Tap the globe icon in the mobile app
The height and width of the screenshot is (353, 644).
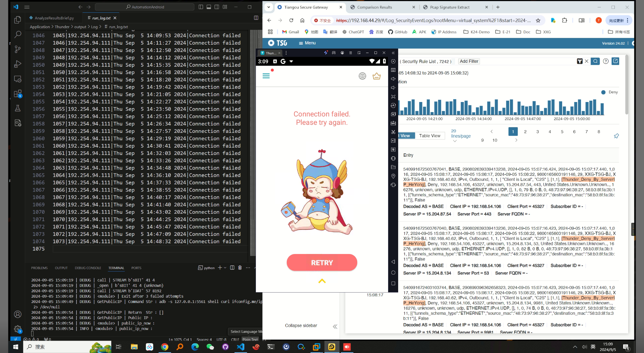363,76
